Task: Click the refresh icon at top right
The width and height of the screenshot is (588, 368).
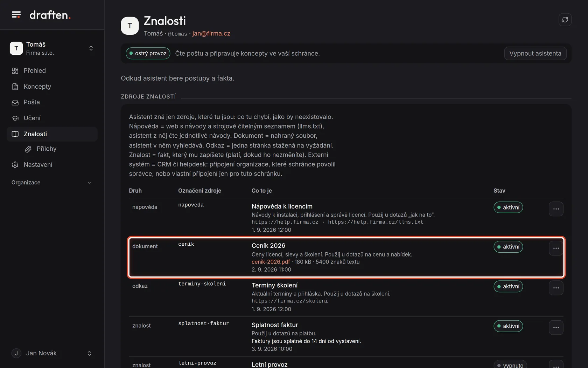Action: pos(565,20)
